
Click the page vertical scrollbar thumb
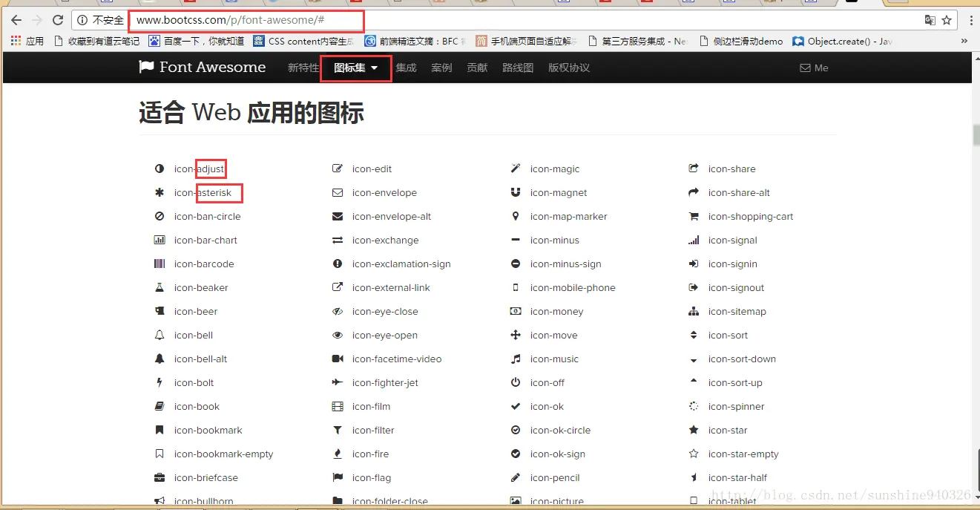[x=976, y=137]
